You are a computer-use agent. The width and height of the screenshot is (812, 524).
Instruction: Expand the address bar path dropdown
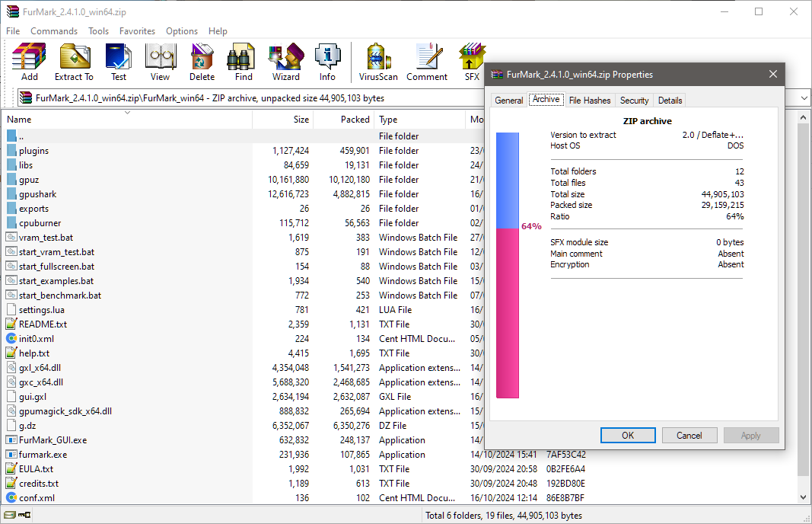804,98
